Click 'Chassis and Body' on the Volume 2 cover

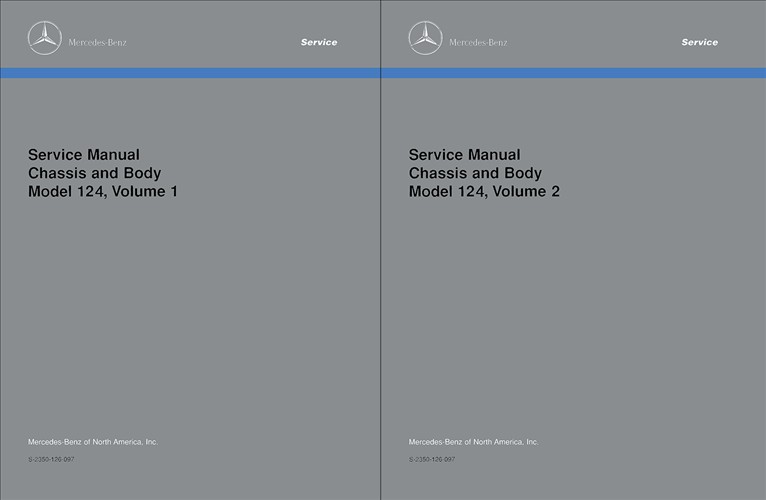(475, 173)
